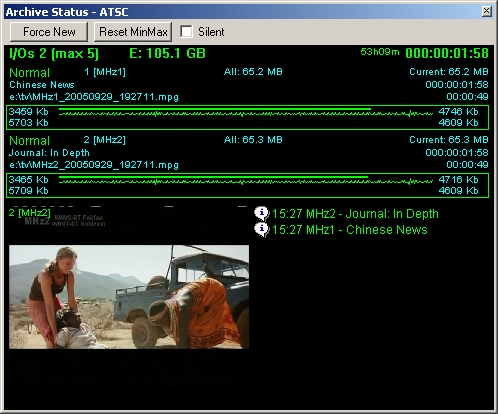
Task: Close the Archive Status window
Action: (486, 11)
